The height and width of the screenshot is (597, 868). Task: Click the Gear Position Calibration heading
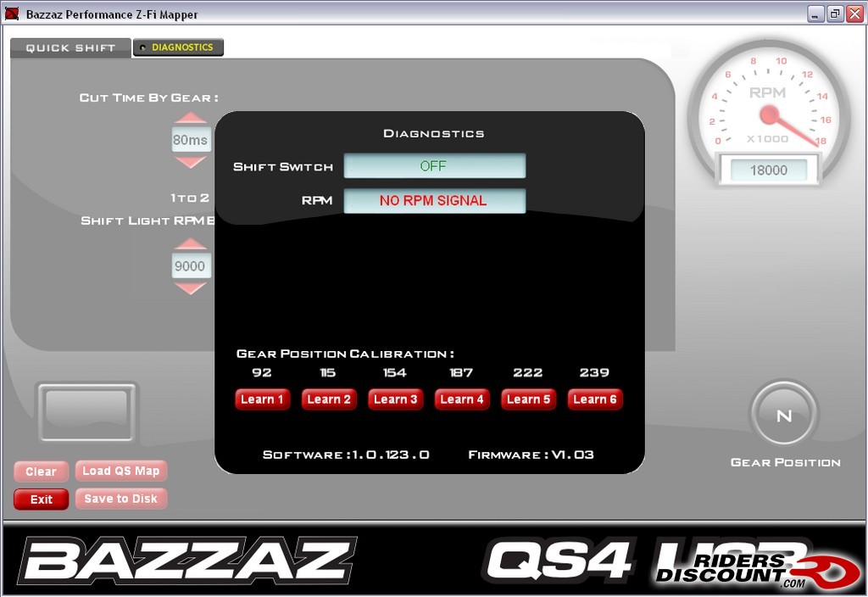point(346,354)
